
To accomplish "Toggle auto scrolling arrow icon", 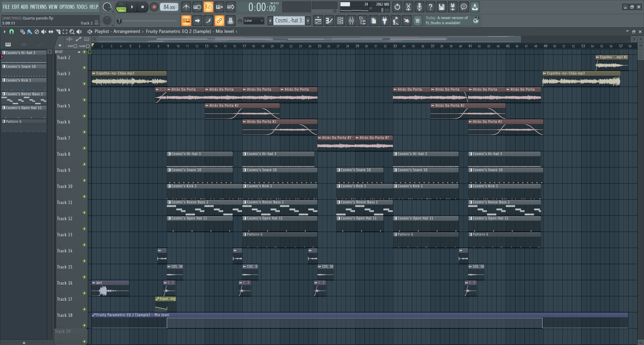I will [x=197, y=21].
